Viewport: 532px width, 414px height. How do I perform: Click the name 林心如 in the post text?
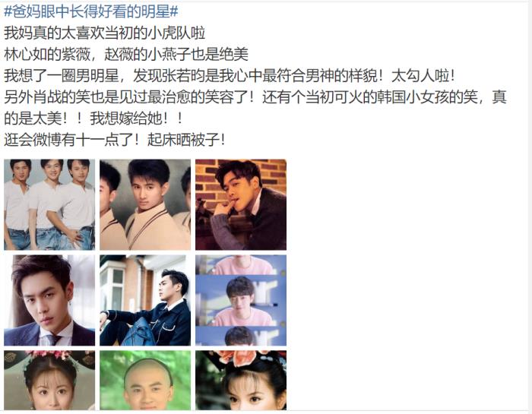point(25,54)
